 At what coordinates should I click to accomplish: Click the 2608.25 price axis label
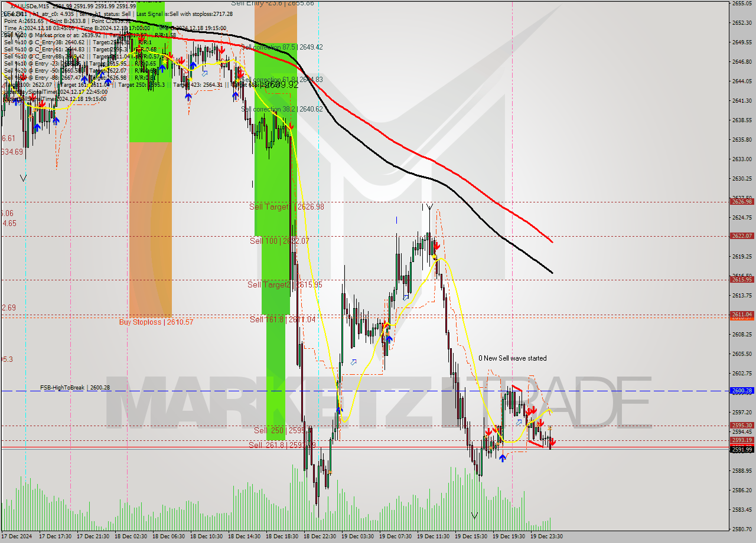[742, 335]
